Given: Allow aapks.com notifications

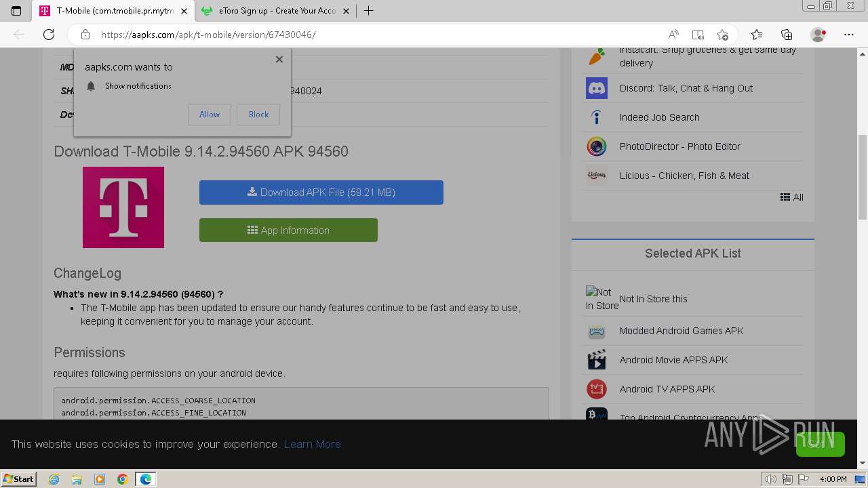Looking at the screenshot, I should click(x=210, y=115).
